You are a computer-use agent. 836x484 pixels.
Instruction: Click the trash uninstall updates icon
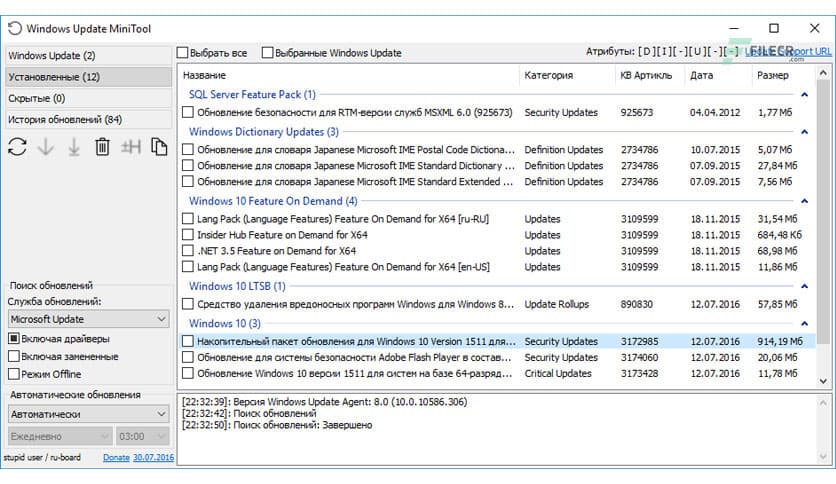[102, 147]
